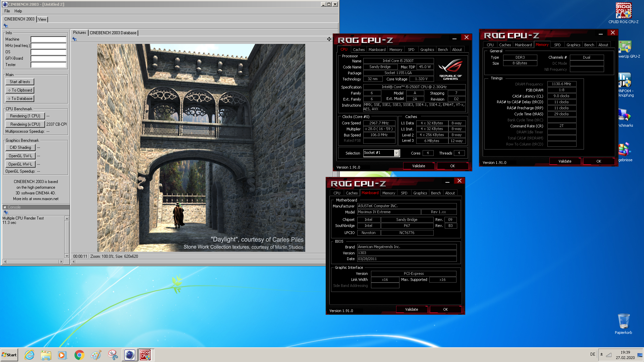Open GPU-Z desktop shortcut
This screenshot has width=644, height=362.
pos(626,49)
